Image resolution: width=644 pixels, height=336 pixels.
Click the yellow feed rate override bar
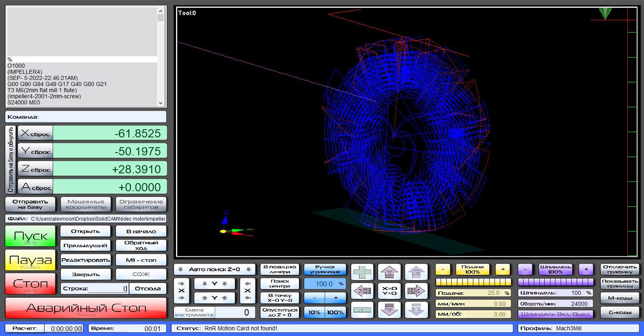pyautogui.click(x=473, y=282)
